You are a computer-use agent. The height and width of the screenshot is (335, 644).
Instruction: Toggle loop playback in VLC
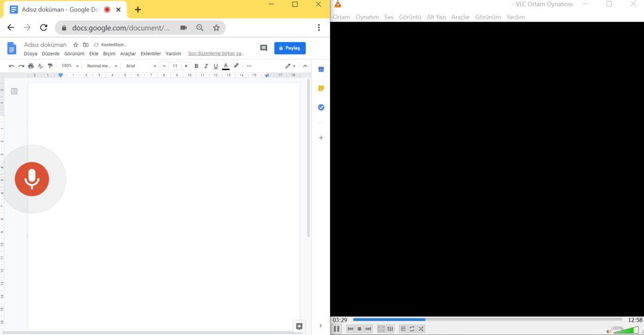pyautogui.click(x=412, y=329)
